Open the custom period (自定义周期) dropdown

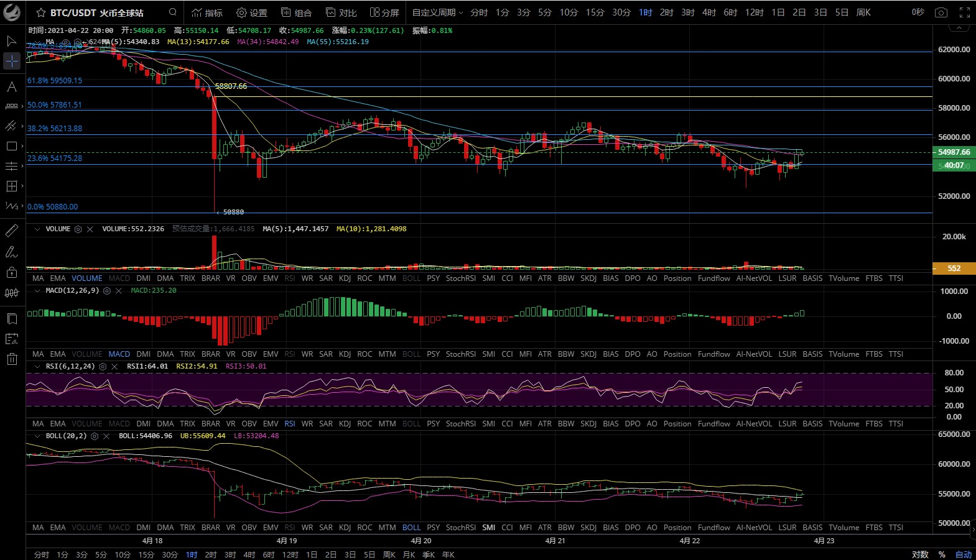click(437, 12)
